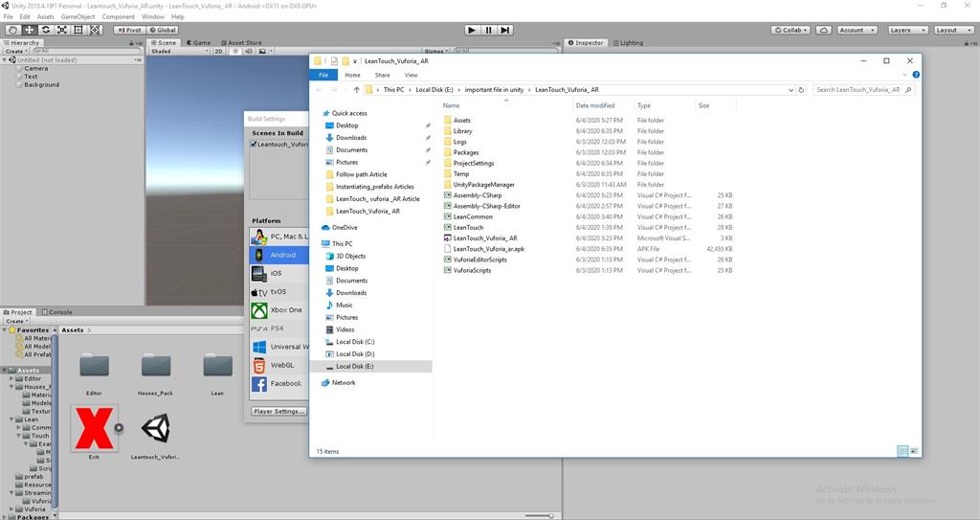Open the Account dropdown
The height and width of the screenshot is (520, 980).
(x=857, y=30)
